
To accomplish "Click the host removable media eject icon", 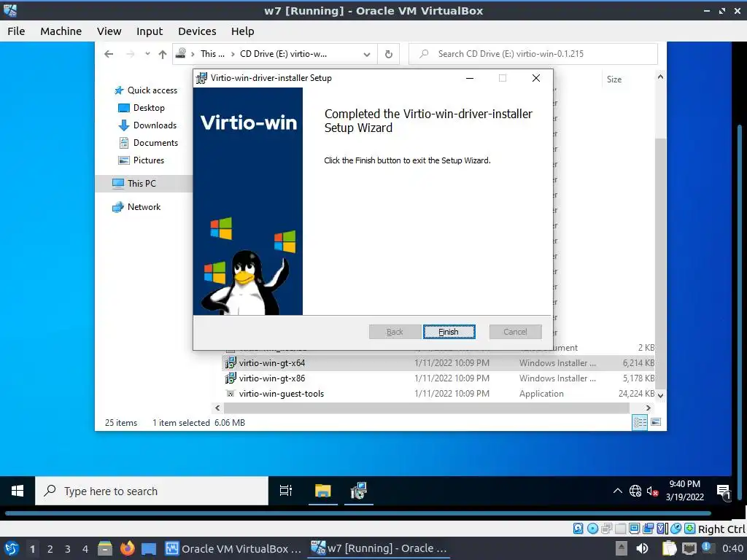I will tap(621, 548).
